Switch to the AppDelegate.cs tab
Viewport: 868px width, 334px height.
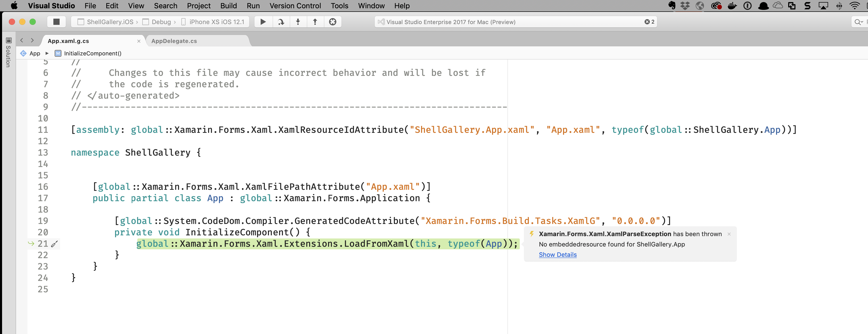tap(174, 41)
